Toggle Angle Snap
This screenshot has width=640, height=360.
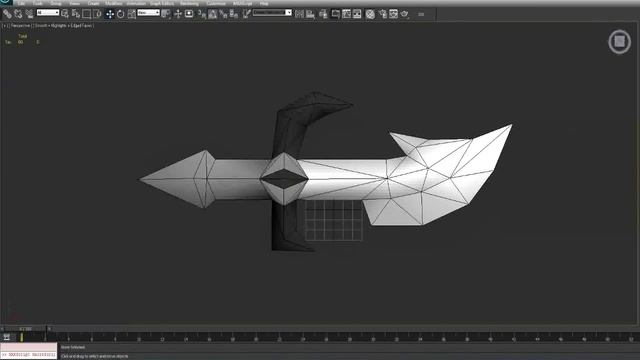213,14
